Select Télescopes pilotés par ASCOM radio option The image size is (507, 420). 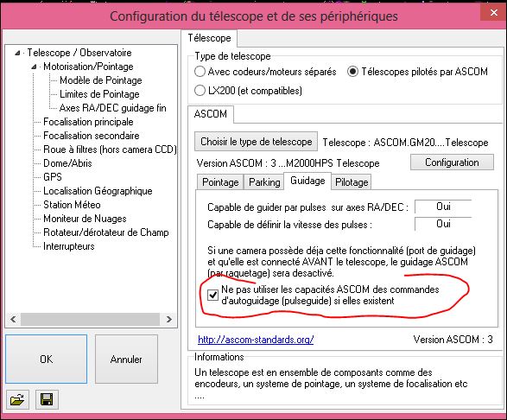(x=352, y=72)
